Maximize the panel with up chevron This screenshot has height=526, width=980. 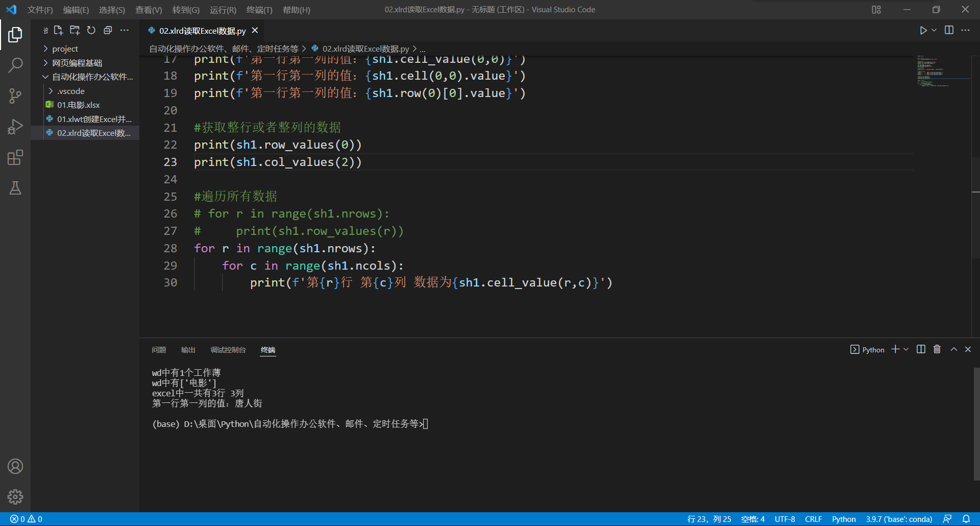pos(953,349)
